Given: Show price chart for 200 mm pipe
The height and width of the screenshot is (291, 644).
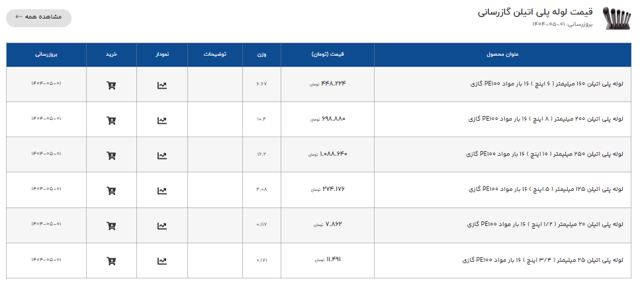Looking at the screenshot, I should pos(161,121).
